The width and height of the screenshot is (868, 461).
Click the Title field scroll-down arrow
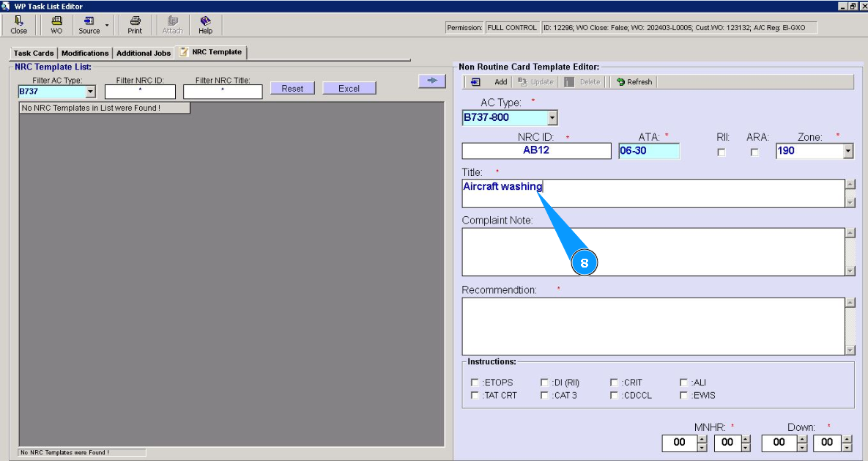click(850, 202)
